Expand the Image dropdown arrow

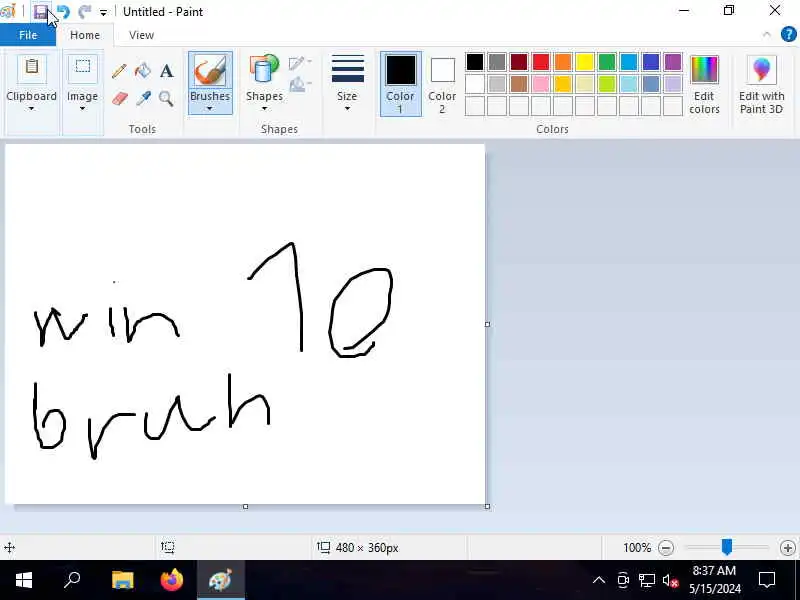point(82,108)
